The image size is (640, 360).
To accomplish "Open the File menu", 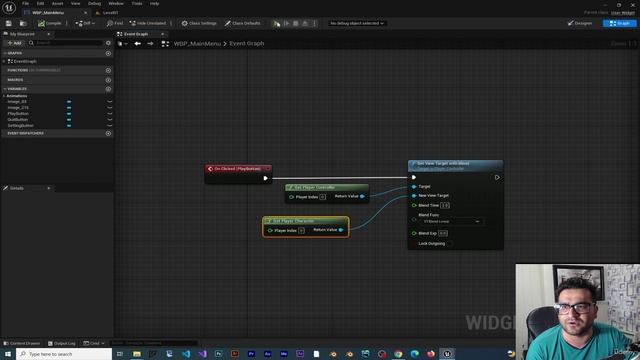I will (25, 3).
